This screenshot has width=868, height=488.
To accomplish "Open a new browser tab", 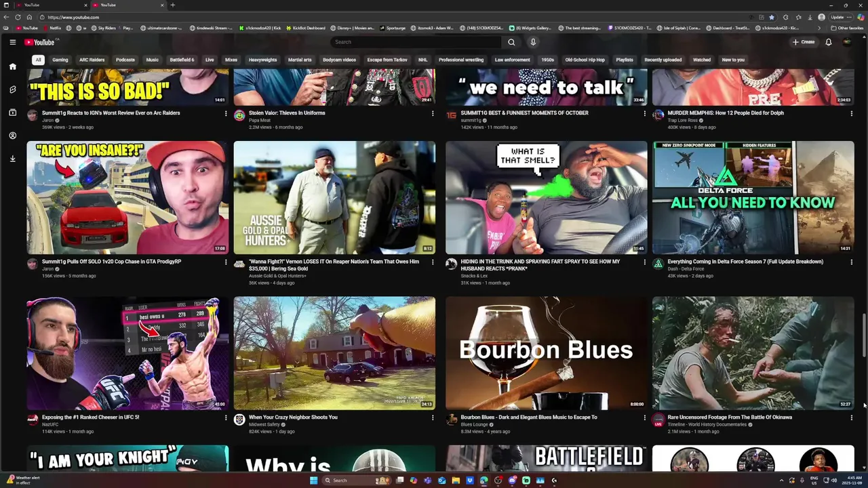I will [172, 5].
